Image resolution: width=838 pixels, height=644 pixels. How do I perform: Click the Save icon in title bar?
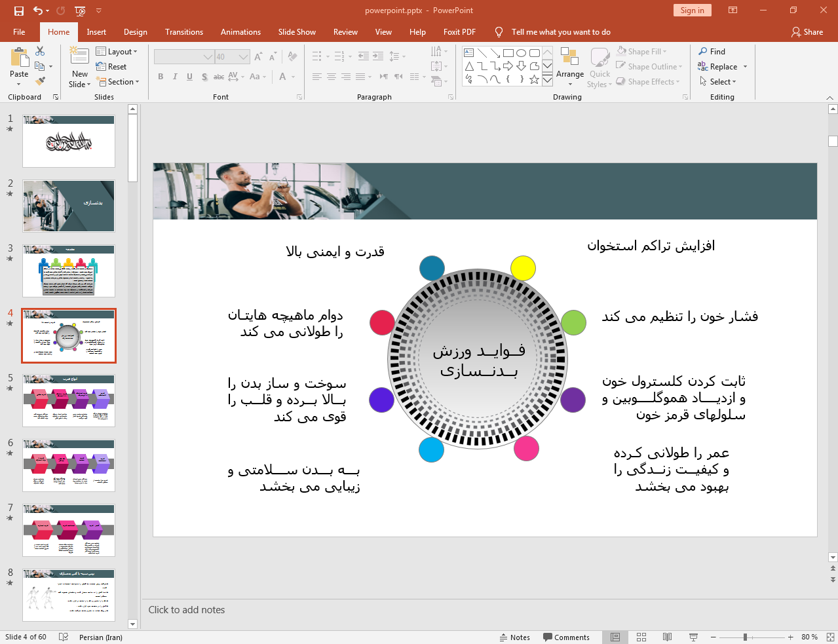18,10
